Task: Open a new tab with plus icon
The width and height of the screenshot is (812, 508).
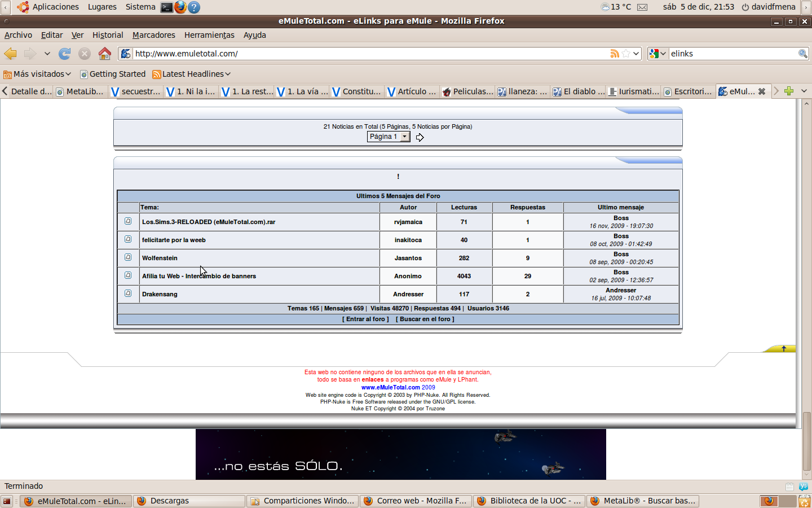Action: (789, 91)
